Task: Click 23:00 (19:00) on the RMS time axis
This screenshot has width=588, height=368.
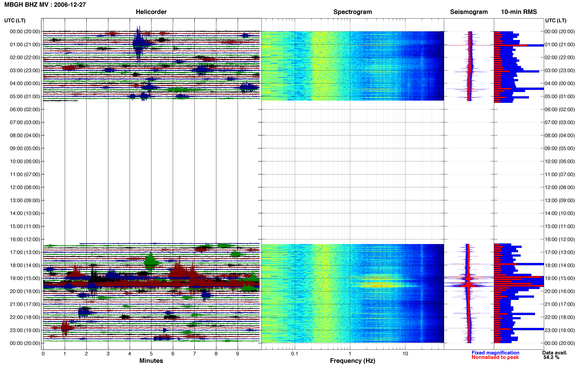Action: (560, 330)
